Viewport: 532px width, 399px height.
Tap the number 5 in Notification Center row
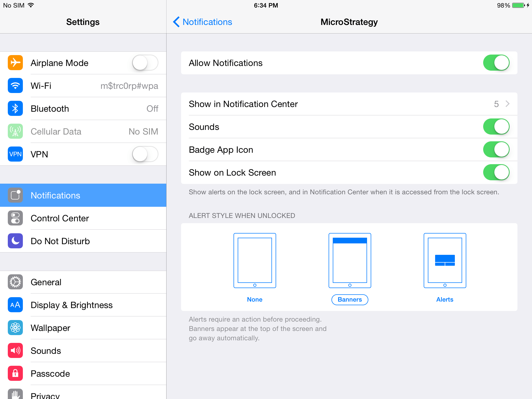click(496, 104)
